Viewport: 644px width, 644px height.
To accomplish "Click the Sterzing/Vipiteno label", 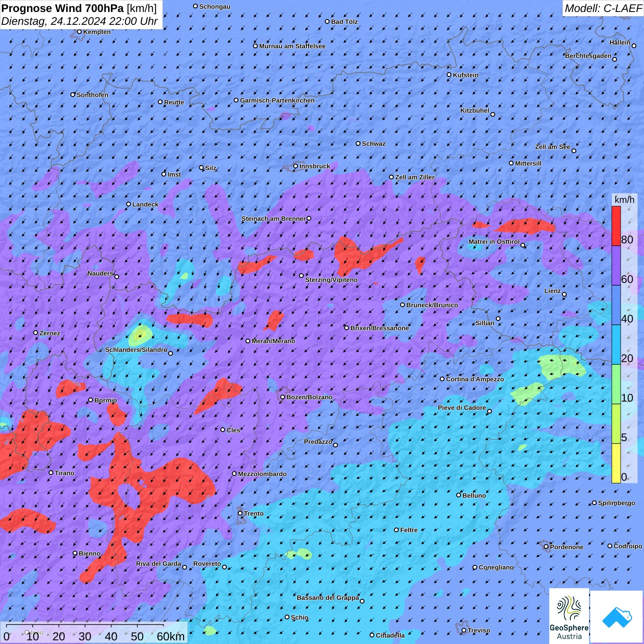I will tap(331, 280).
